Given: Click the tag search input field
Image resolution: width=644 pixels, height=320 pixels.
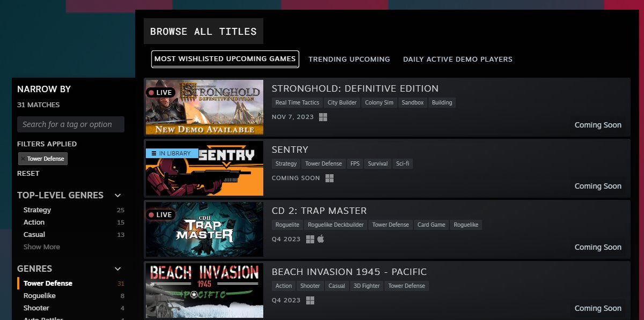Looking at the screenshot, I should [x=71, y=124].
